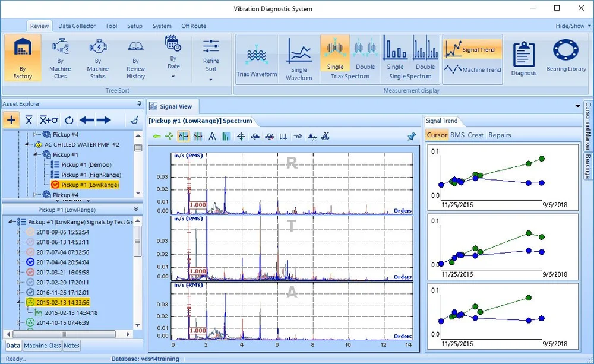Viewport: 594px width, 364px height.
Task: Select the Triax Waveform display mode
Action: (257, 56)
